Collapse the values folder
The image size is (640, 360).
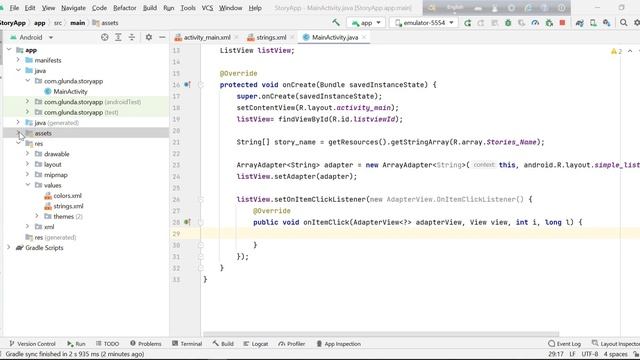coord(28,185)
